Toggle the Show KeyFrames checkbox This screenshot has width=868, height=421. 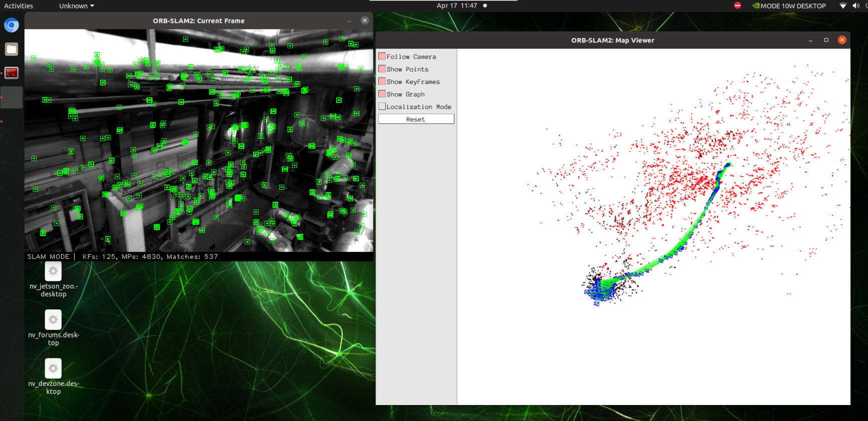click(x=382, y=81)
